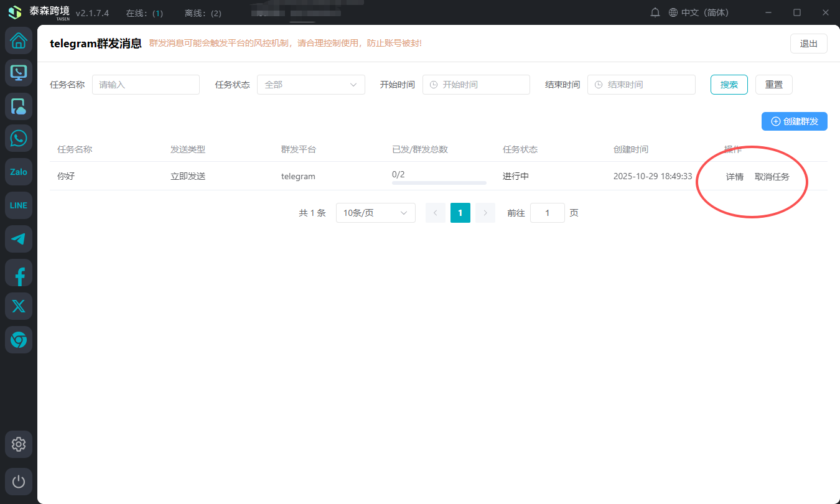Click the notification bell icon

point(655,12)
